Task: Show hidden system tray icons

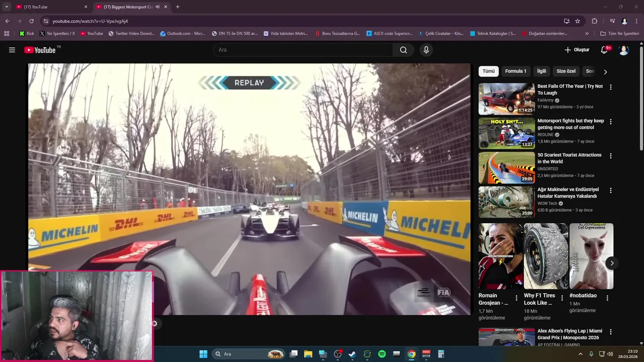Action: 580,354
